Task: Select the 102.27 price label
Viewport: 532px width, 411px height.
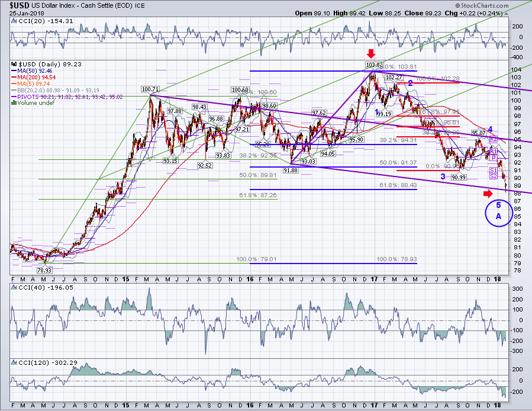Action: click(x=394, y=78)
